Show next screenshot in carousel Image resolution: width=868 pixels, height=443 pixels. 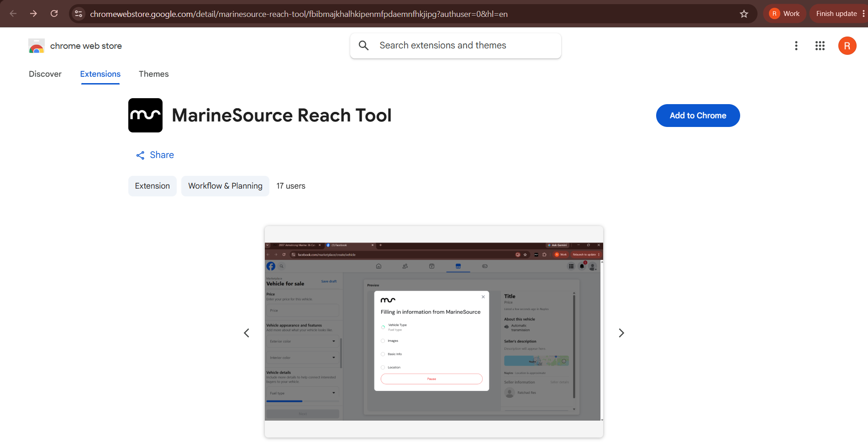click(621, 333)
